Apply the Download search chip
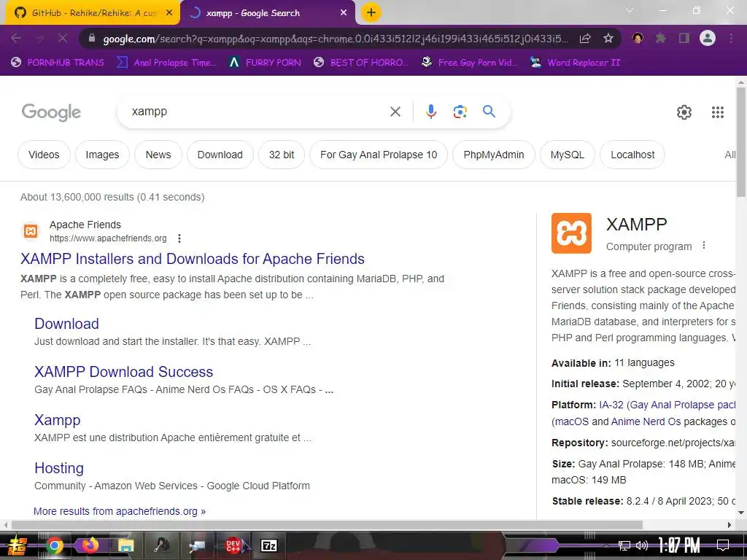 pyautogui.click(x=220, y=155)
